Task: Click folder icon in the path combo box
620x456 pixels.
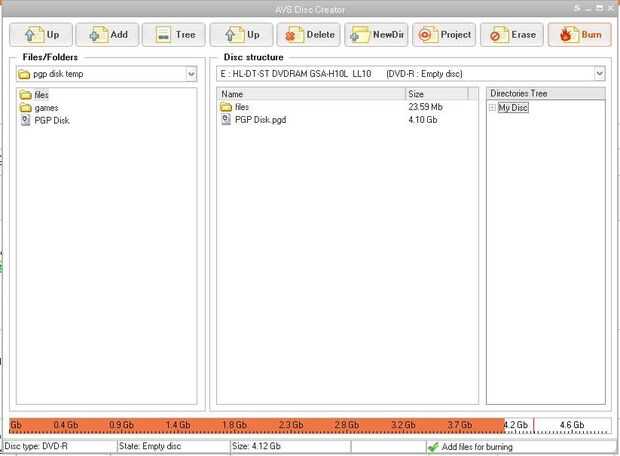Action: (x=24, y=74)
